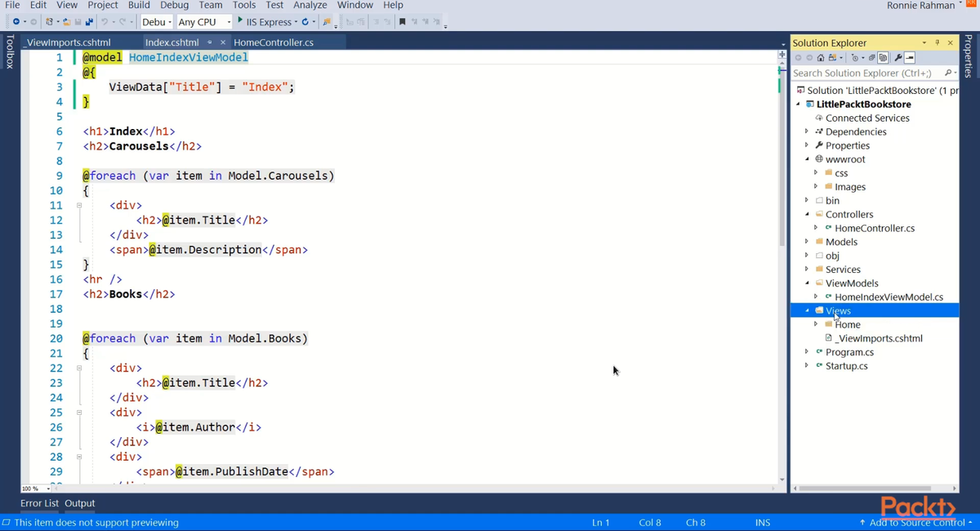The width and height of the screenshot is (980, 531).
Task: Click the browser refresh icon in toolbar
Action: click(305, 22)
